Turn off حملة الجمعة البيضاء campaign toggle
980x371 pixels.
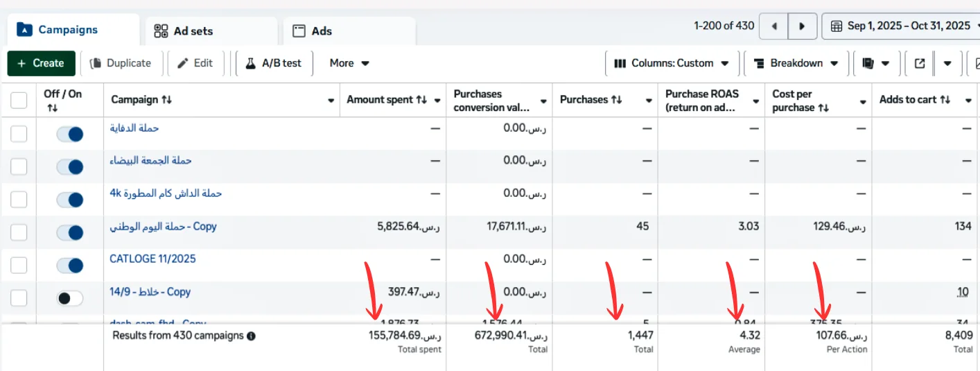tap(70, 166)
